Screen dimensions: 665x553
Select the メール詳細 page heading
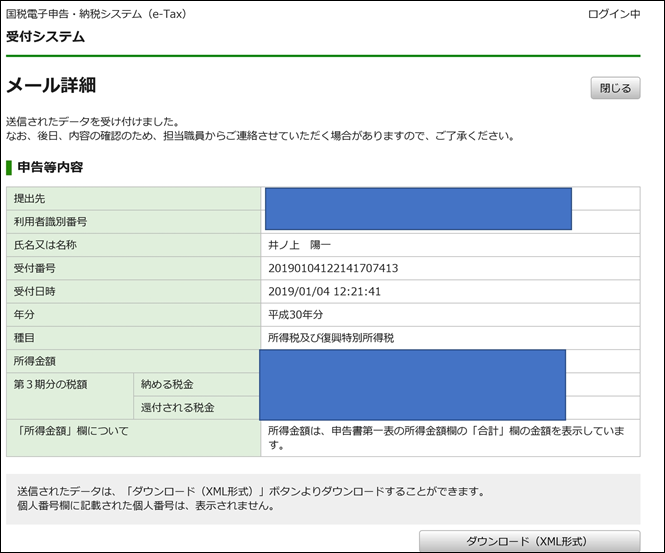[x=51, y=85]
